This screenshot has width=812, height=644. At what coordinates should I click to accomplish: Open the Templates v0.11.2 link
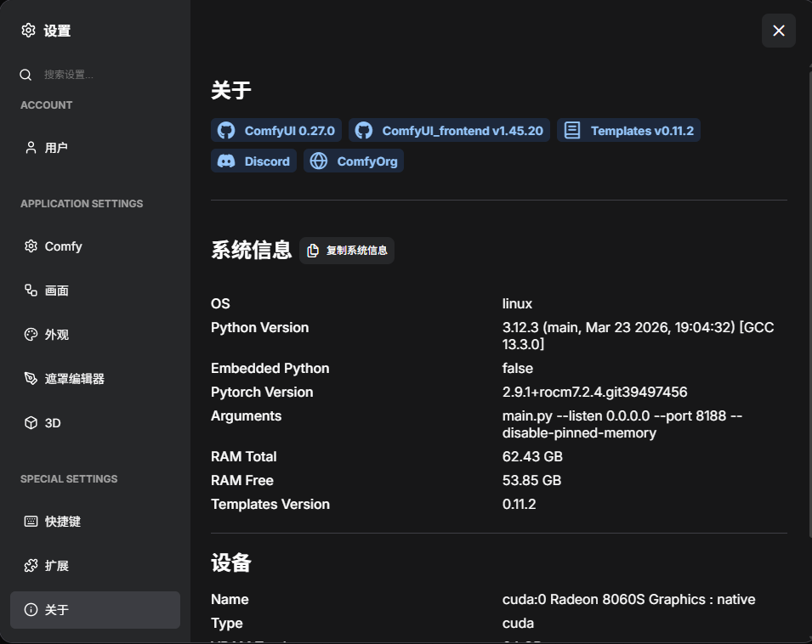628,130
